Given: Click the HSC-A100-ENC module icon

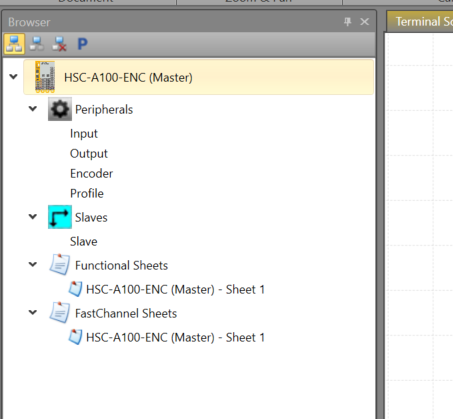Looking at the screenshot, I should pos(45,77).
